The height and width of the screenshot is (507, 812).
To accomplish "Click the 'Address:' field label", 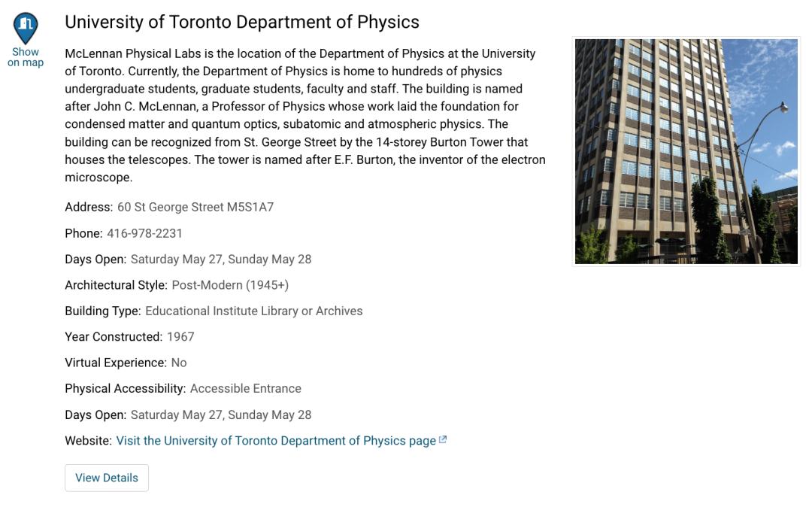I will pyautogui.click(x=89, y=207).
